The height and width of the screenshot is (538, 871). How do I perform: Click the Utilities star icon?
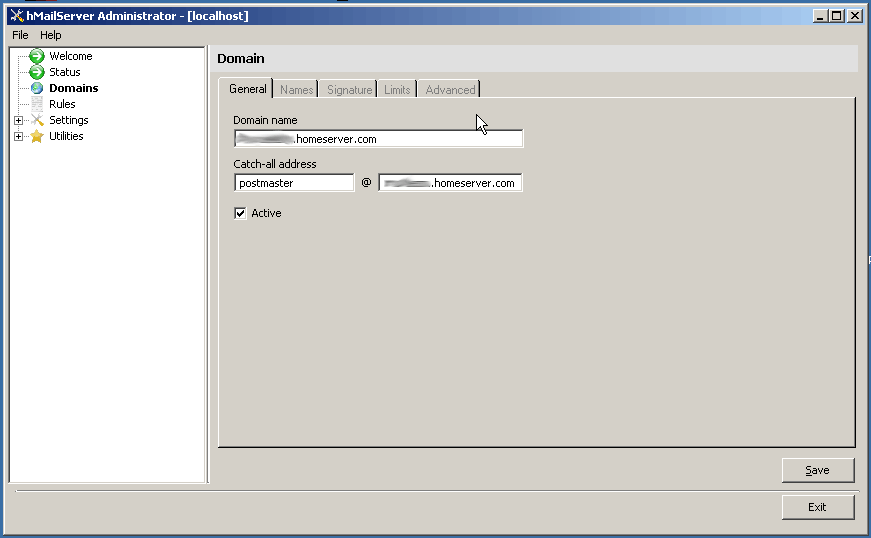point(37,136)
